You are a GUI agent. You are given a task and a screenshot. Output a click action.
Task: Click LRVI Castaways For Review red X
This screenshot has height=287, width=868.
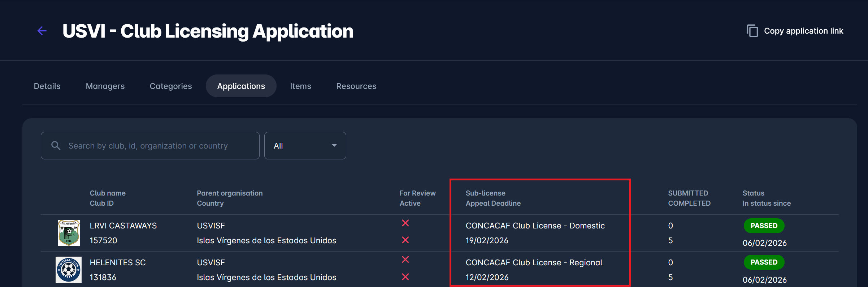pos(405,223)
